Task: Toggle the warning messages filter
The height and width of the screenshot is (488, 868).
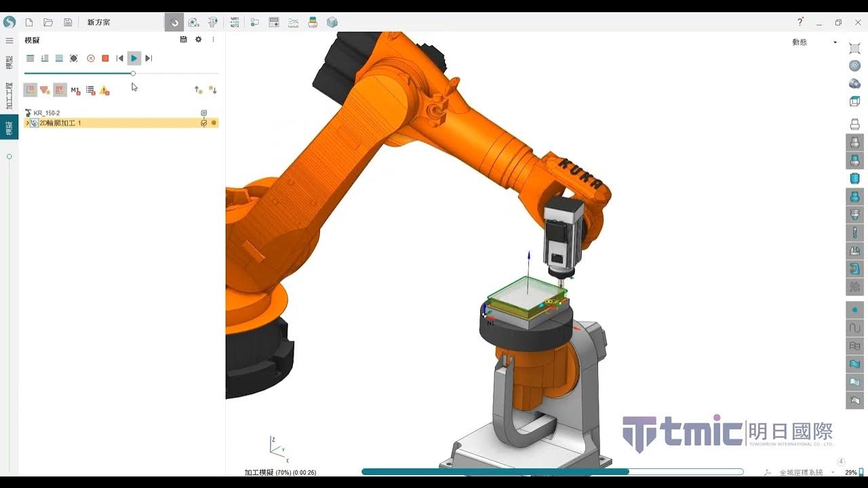Action: (104, 89)
